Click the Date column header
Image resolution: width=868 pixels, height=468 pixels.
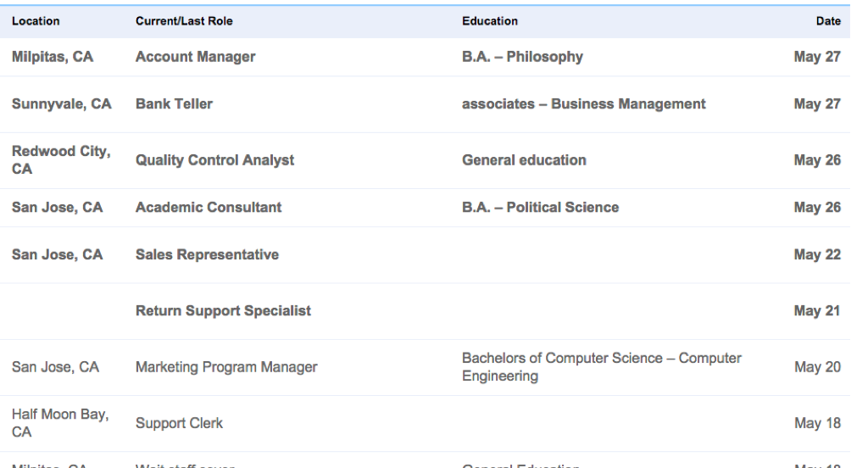click(828, 21)
